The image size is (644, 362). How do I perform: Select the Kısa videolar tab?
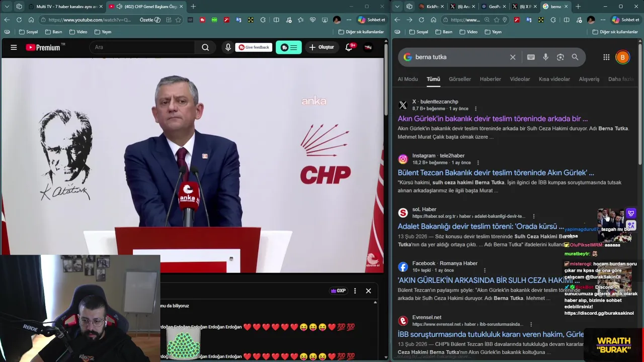click(554, 79)
